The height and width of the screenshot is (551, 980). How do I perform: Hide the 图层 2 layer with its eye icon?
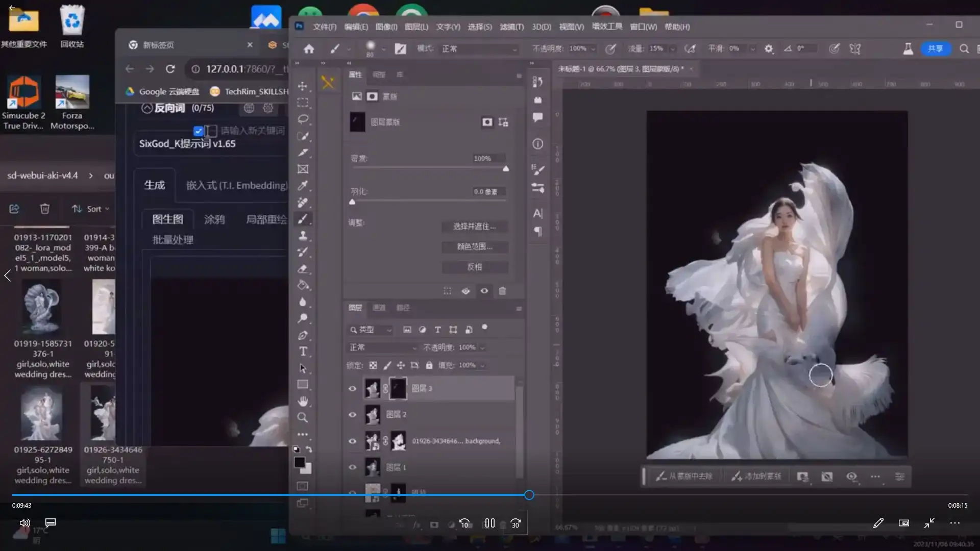coord(352,415)
